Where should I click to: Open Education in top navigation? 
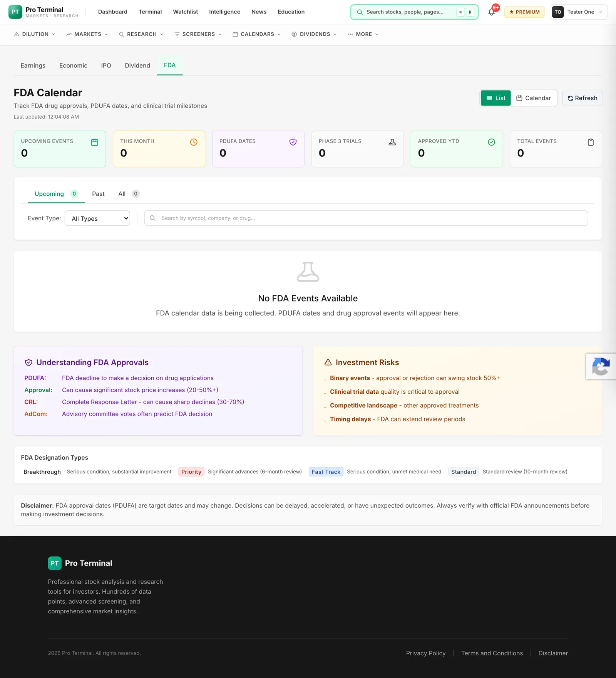point(291,12)
